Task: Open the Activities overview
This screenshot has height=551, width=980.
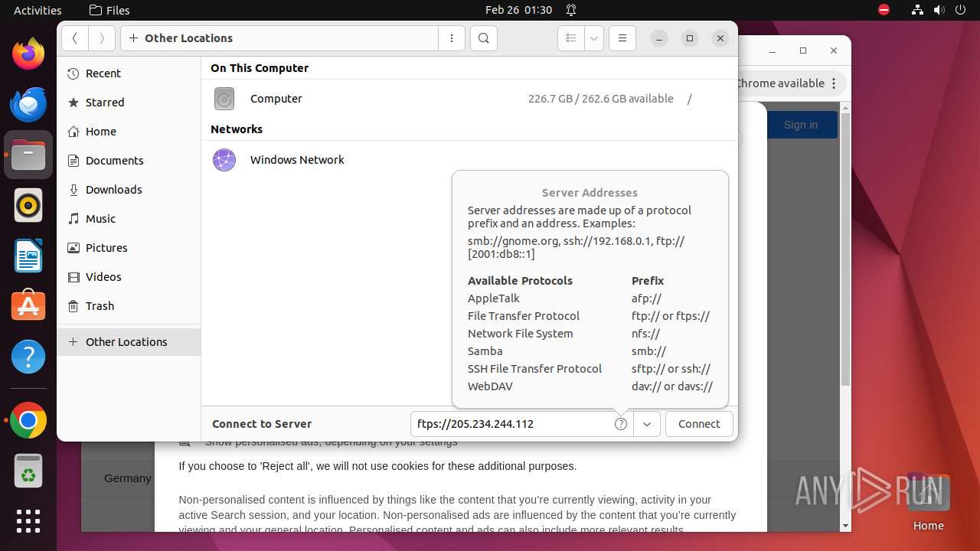Action: click(x=38, y=10)
